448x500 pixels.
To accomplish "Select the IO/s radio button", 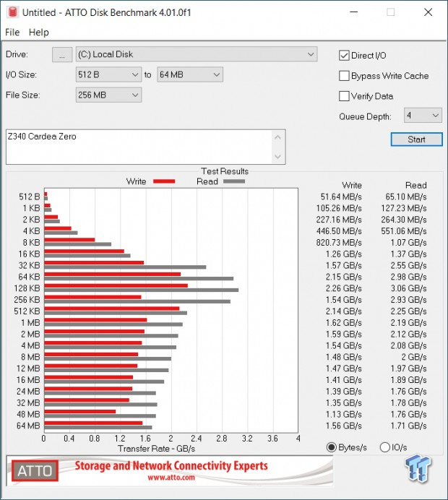I will click(x=385, y=447).
